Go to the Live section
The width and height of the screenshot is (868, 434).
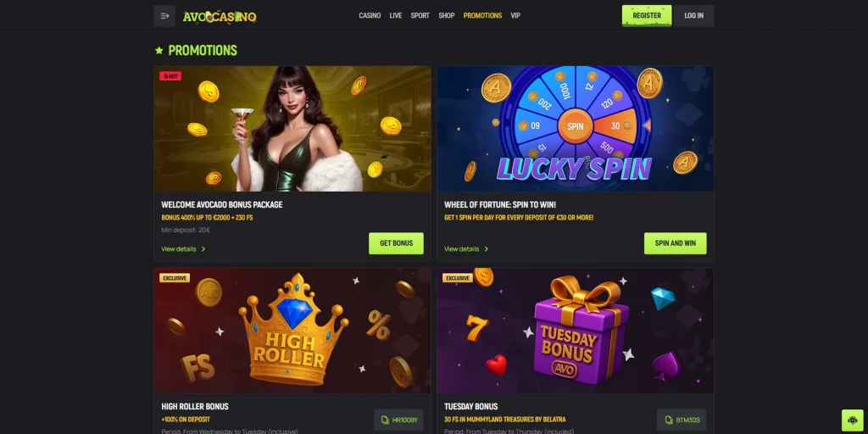click(x=396, y=15)
